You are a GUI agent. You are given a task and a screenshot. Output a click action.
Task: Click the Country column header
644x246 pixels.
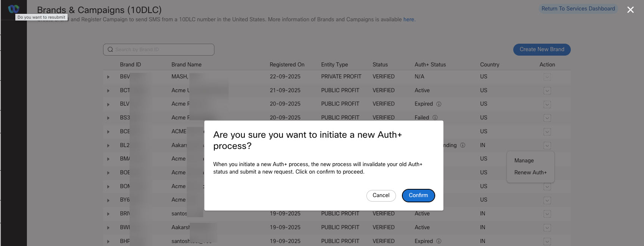coord(490,65)
